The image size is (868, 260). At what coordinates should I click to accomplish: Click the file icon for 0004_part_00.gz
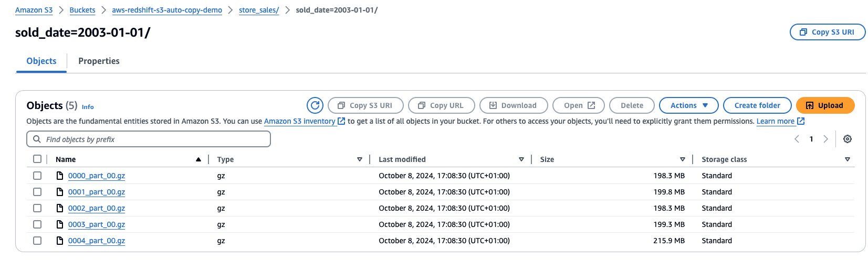[60, 241]
